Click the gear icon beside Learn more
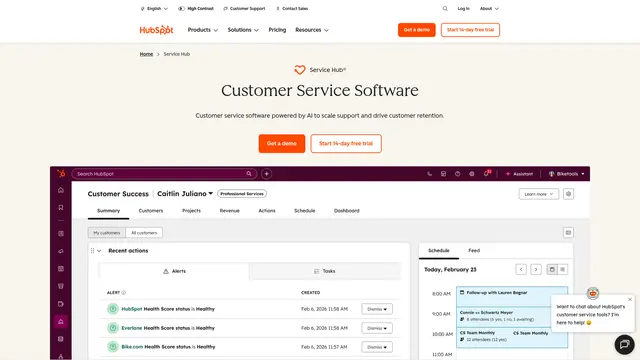The image size is (640, 360). pos(568,194)
